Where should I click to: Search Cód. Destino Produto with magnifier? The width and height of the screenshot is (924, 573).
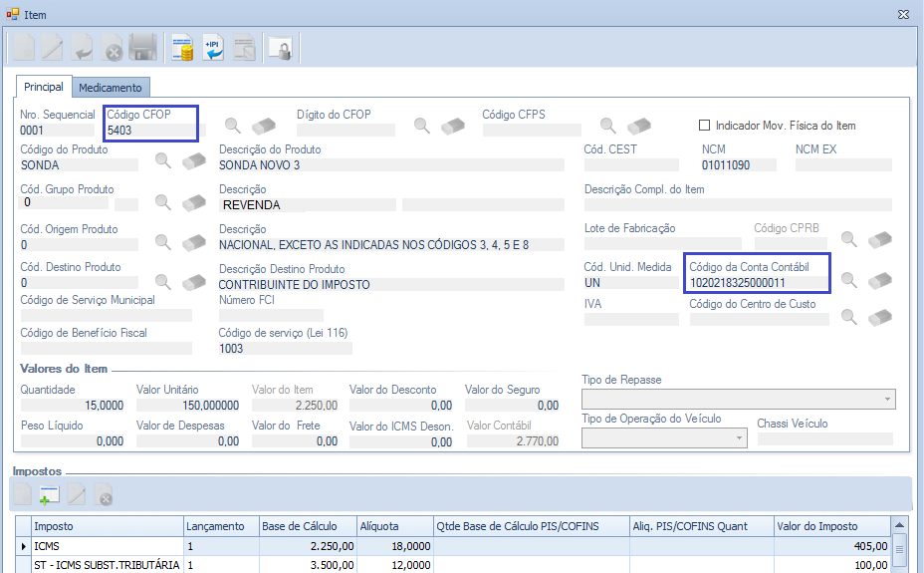click(x=163, y=282)
